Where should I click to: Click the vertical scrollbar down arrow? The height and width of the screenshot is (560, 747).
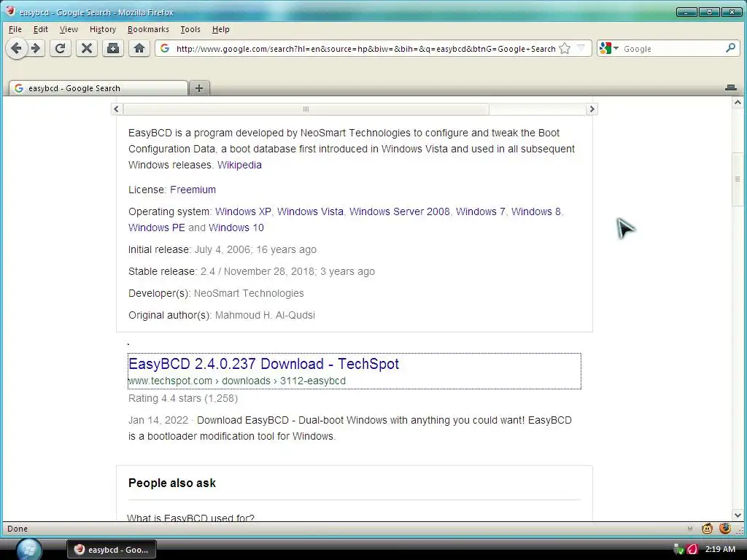[738, 515]
